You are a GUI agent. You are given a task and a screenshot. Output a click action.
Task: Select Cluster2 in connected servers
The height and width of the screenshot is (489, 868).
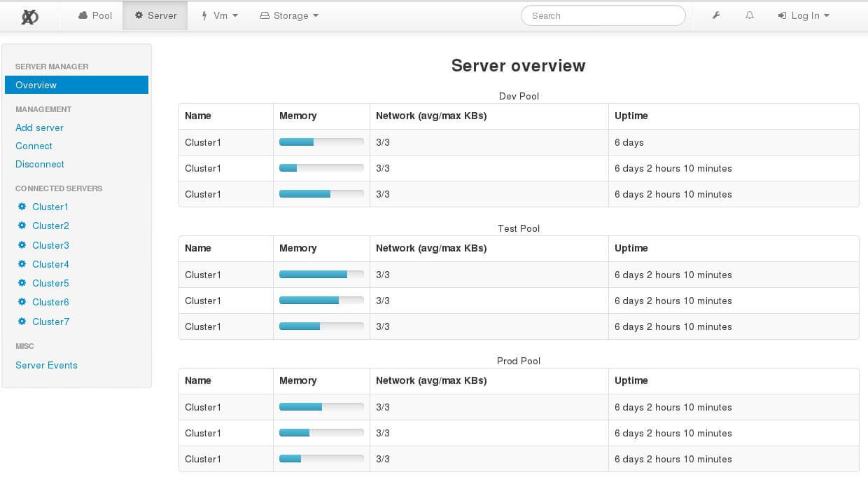pyautogui.click(x=50, y=226)
